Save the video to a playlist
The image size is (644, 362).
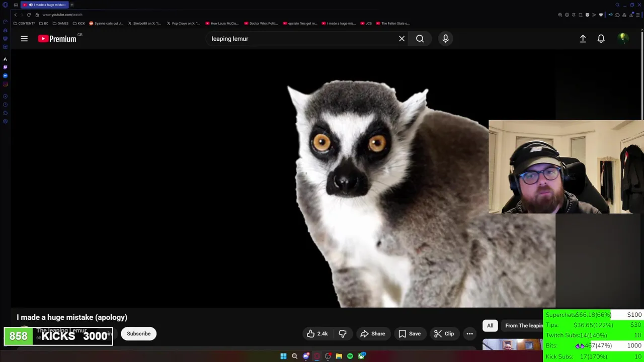point(410,334)
